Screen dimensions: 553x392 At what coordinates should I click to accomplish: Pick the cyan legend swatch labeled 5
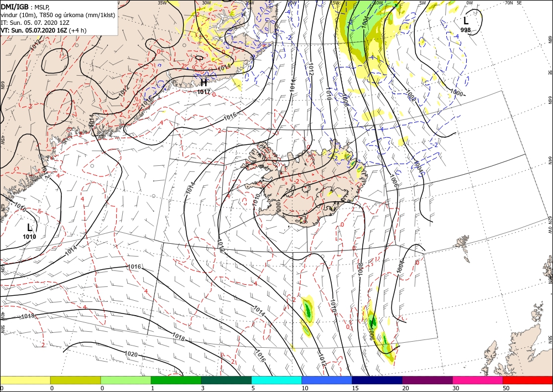coord(276,380)
